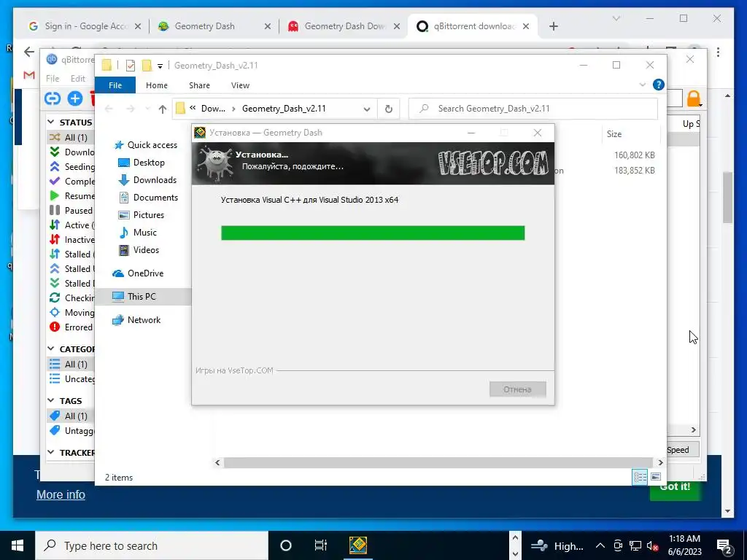Show hidden system tray icons
This screenshot has height=560, width=747.
[x=600, y=545]
